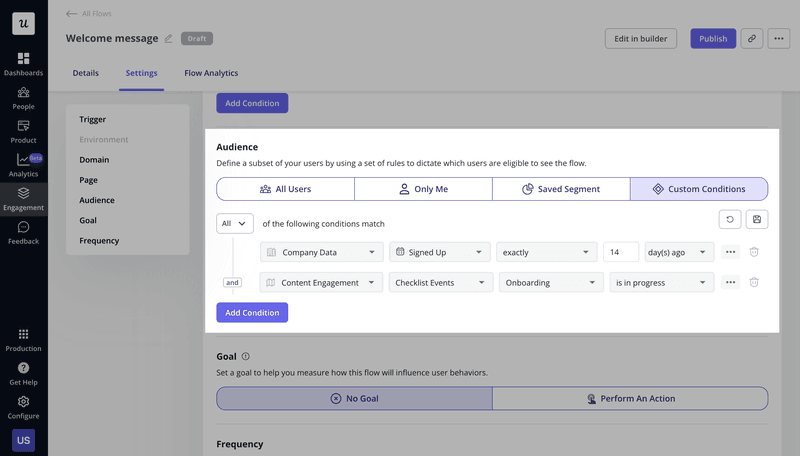
Task: Expand the Company Data dropdown
Action: [x=321, y=253]
